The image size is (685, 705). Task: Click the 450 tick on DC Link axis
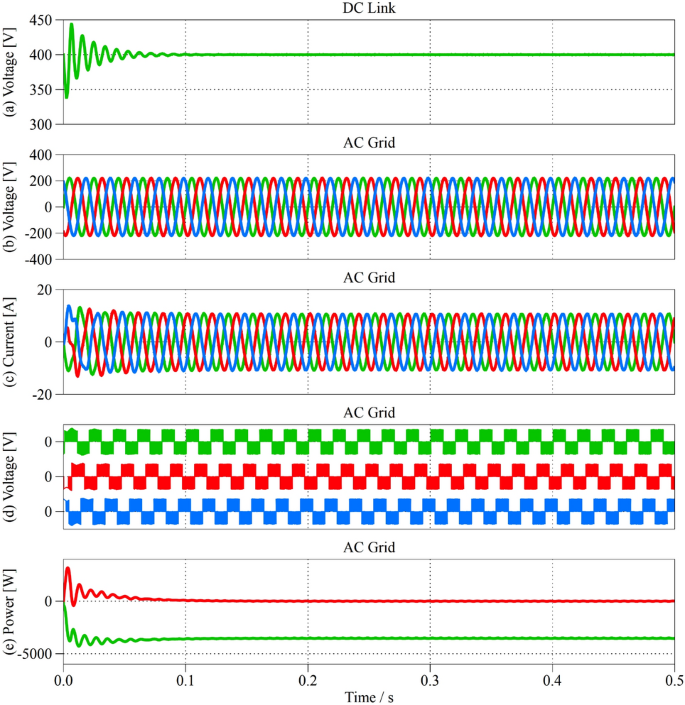coord(43,20)
